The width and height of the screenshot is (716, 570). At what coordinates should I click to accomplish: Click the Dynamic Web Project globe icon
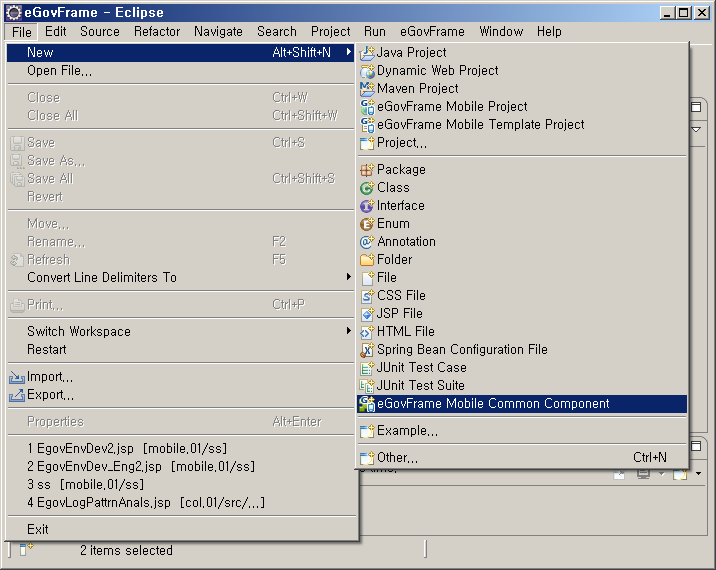point(367,71)
